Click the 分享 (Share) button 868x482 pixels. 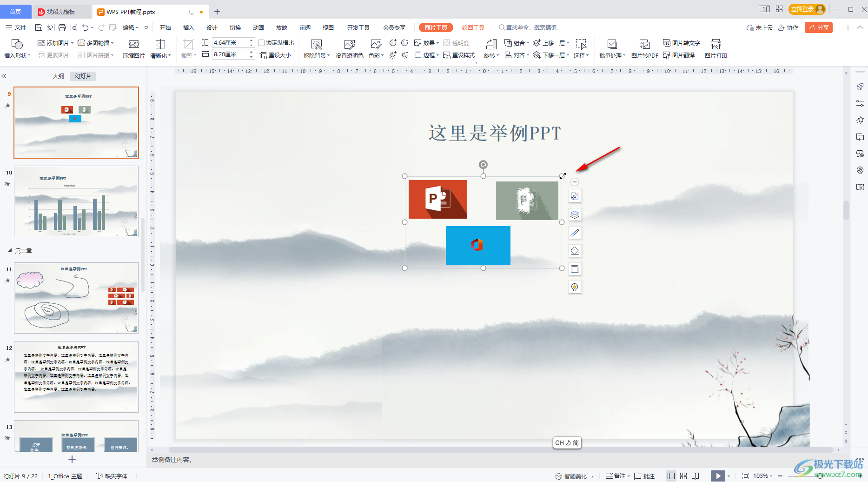[819, 27]
